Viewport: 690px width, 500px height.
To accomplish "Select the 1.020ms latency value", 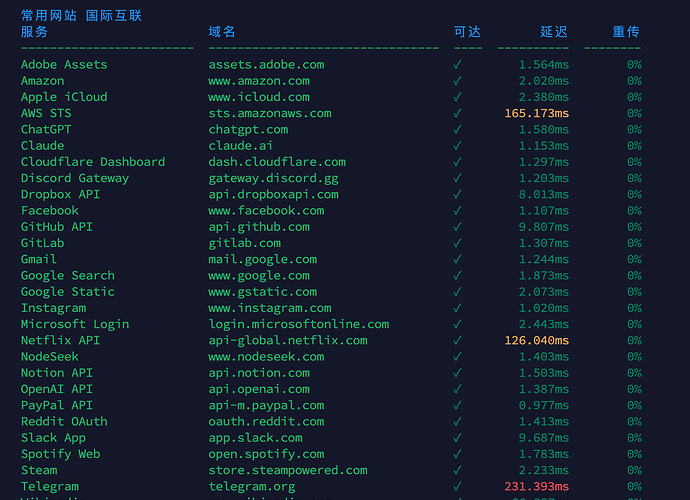I will [x=543, y=309].
